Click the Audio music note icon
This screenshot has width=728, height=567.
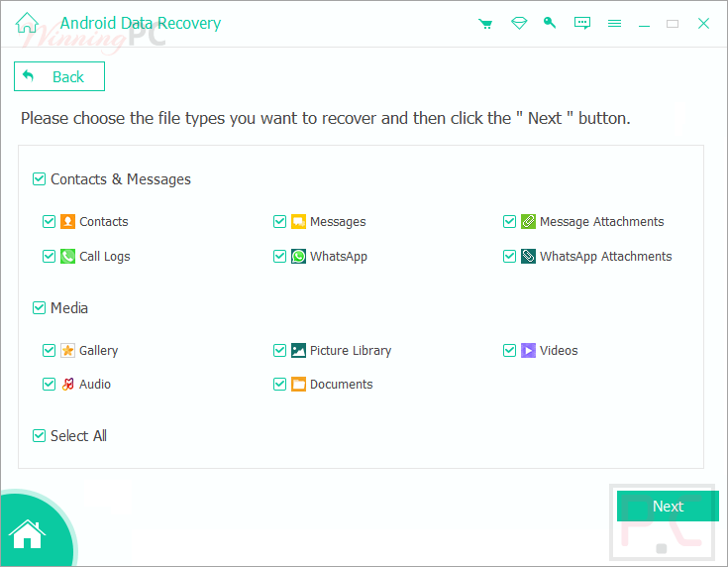pyautogui.click(x=67, y=384)
